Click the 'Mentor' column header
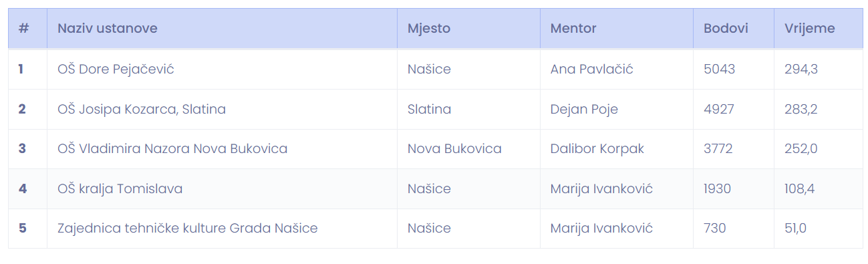The width and height of the screenshot is (868, 264). [573, 29]
